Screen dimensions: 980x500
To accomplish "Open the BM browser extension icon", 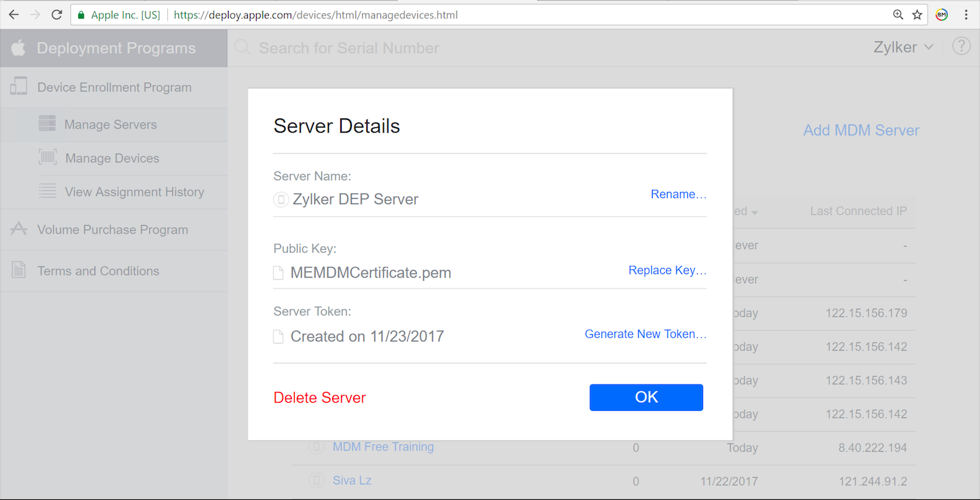I will coord(942,14).
